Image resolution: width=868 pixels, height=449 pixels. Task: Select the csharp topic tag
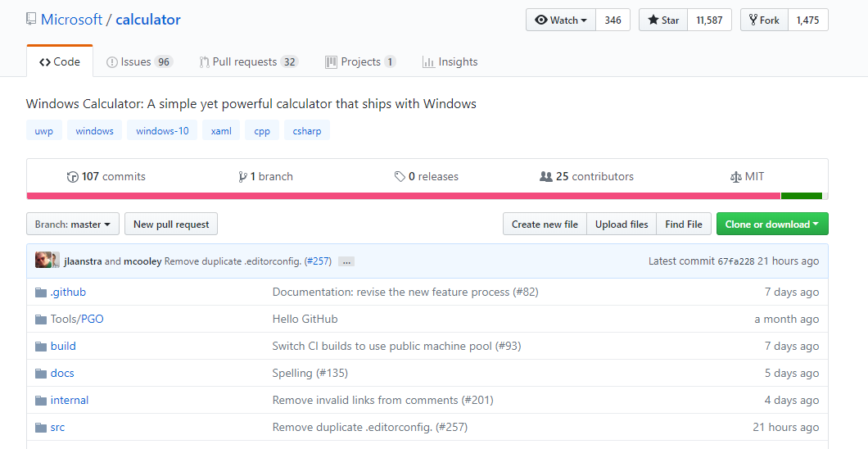307,130
